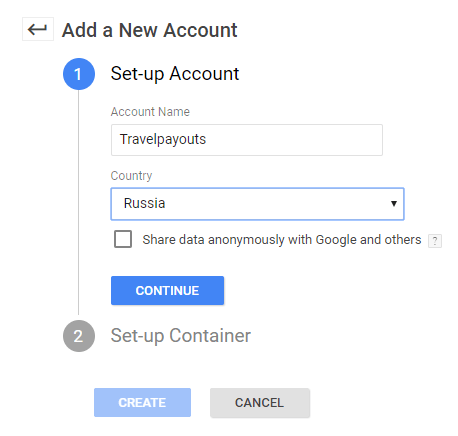Jump to the Set-up Container step

[x=180, y=336]
